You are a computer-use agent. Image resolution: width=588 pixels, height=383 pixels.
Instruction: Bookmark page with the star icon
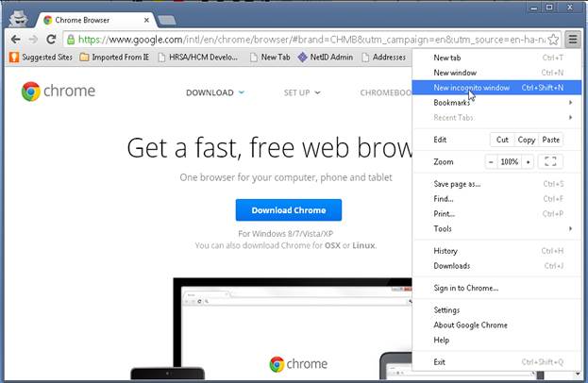[552, 40]
